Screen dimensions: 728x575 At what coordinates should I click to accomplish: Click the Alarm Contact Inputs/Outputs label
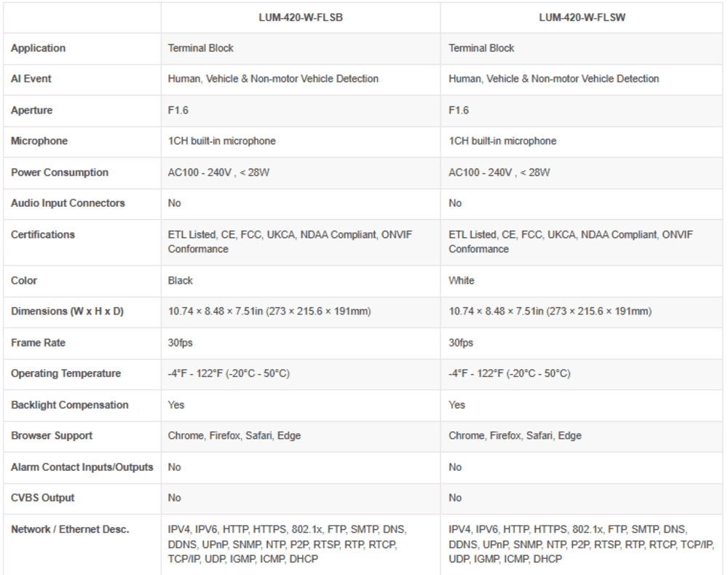coord(82,467)
